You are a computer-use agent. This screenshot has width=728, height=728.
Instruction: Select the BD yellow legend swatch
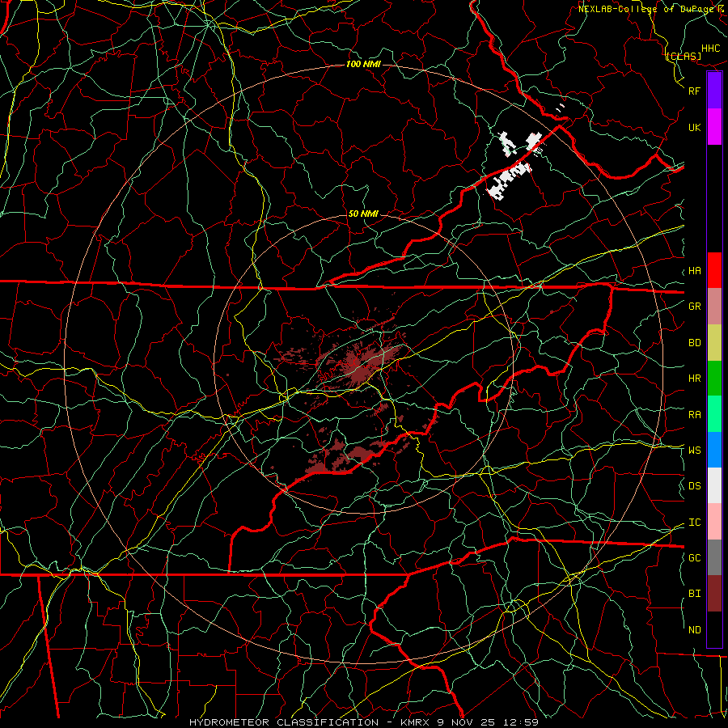(x=714, y=343)
